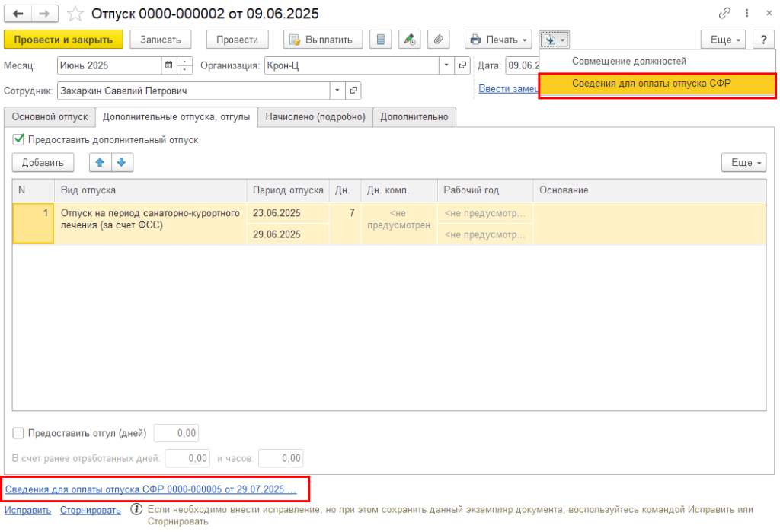Uncheck Предоставить дополнительный отпуск
This screenshot has width=780, height=532.
click(18, 140)
